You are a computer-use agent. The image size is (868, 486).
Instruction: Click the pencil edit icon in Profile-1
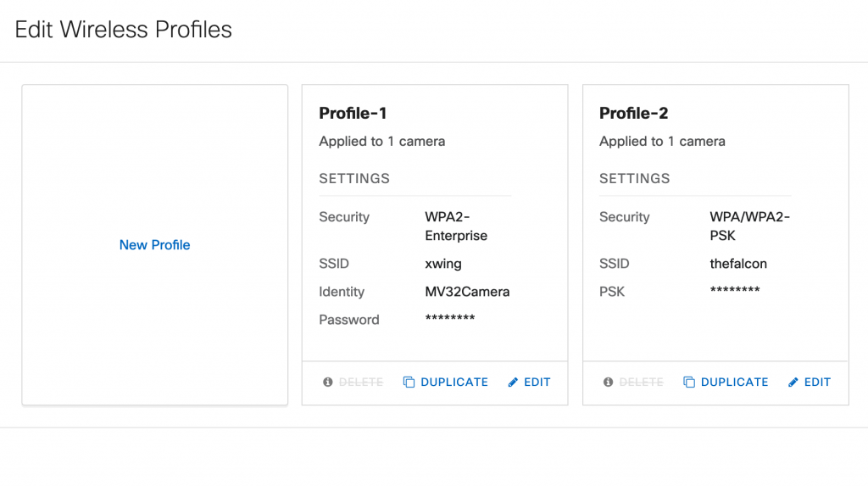(x=513, y=383)
